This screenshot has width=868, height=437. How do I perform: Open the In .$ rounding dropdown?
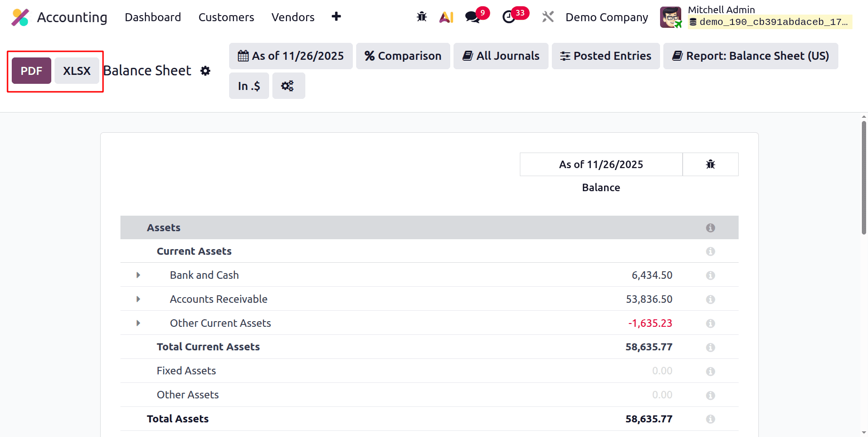click(x=249, y=86)
